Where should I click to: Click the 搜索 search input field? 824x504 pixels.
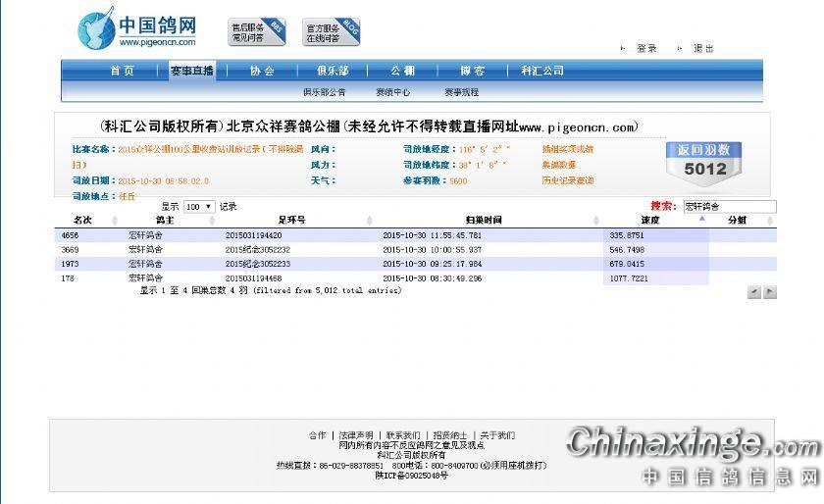click(729, 207)
